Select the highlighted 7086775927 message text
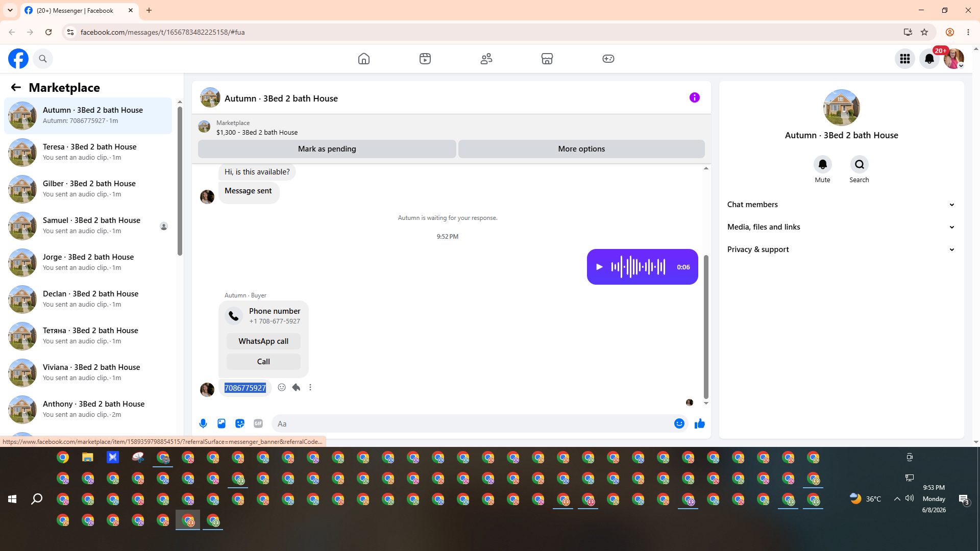 (245, 388)
